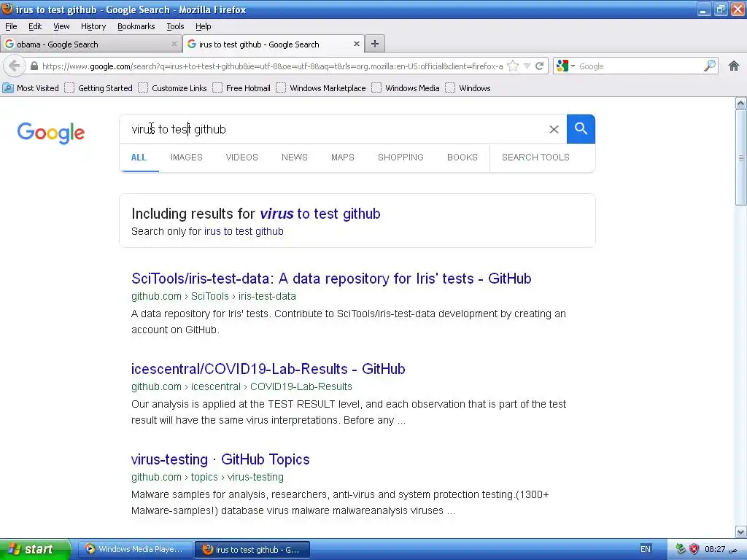Click the github.com › topics › virus-testing breadcrumb
747x560 pixels.
point(207,477)
